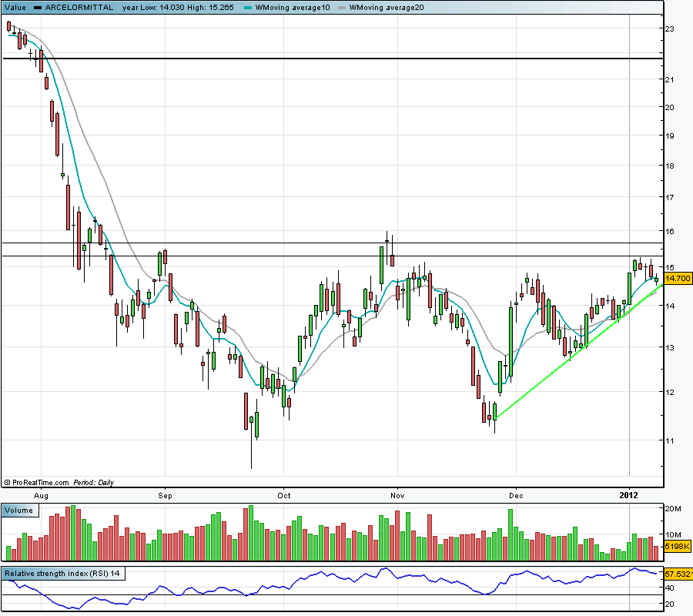Select the WMoving average10 legend label
This screenshot has height=616, width=693.
(293, 8)
